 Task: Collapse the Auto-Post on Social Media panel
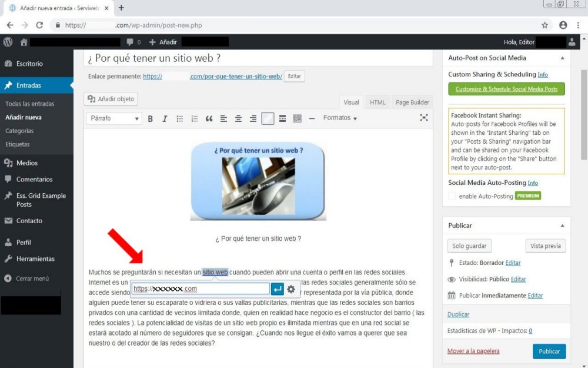[562, 58]
